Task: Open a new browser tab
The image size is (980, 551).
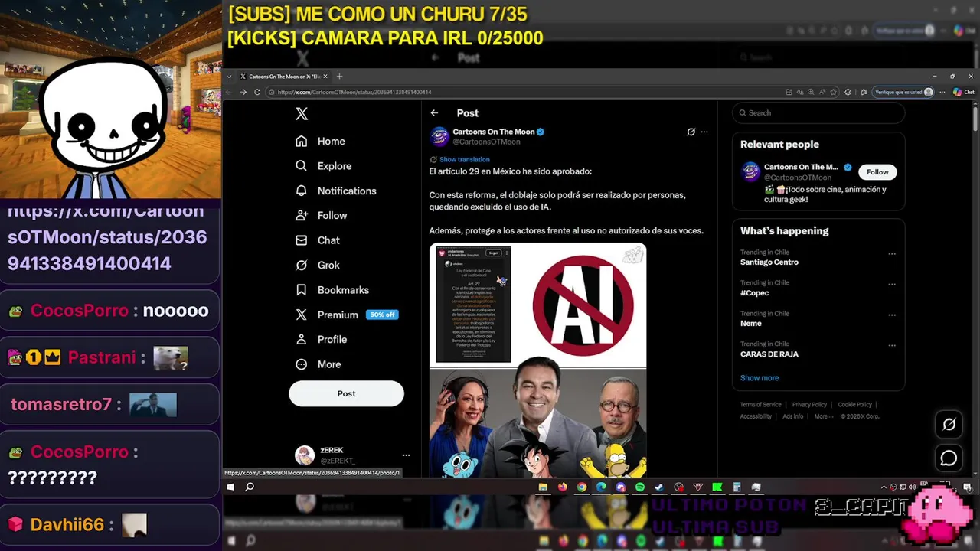Action: pos(339,77)
